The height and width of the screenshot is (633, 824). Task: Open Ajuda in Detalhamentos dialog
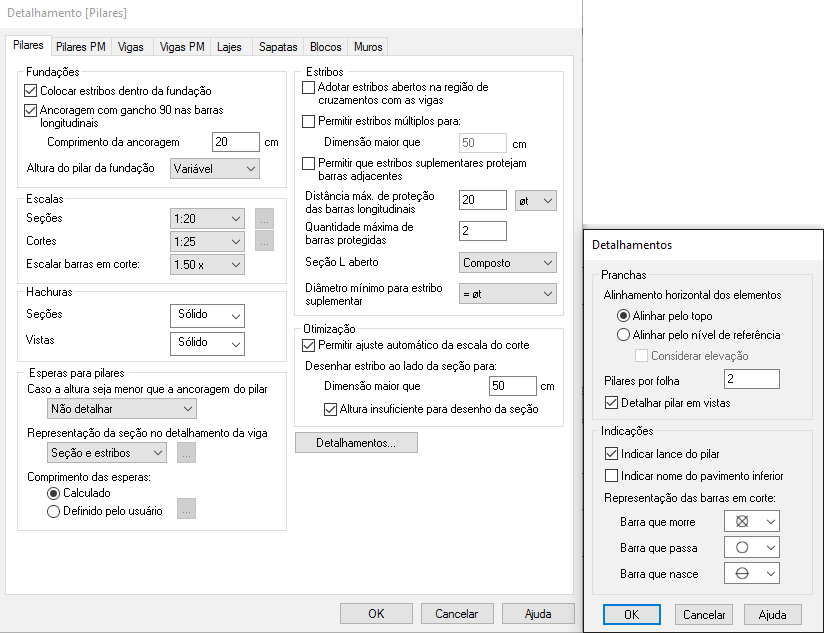coord(772,615)
